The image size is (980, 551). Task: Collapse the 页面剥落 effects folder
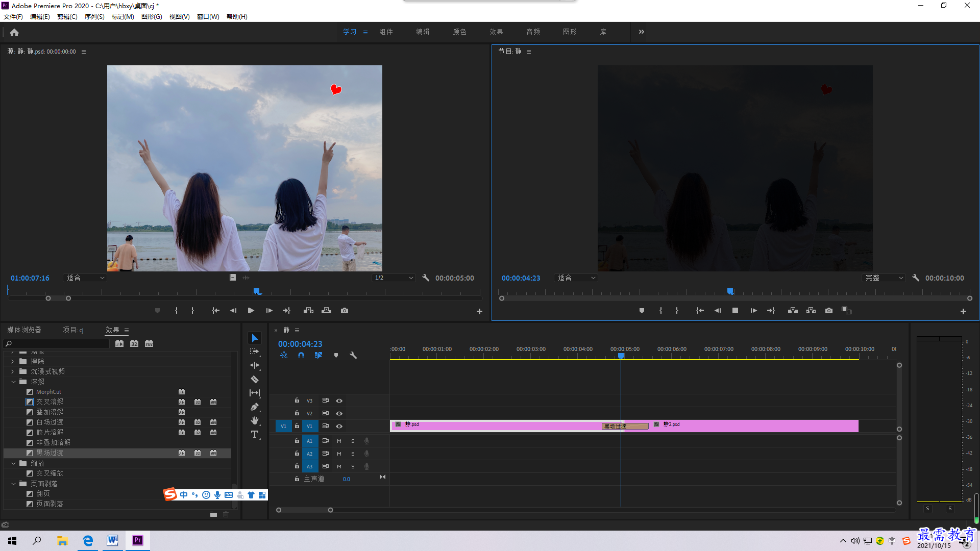13,484
